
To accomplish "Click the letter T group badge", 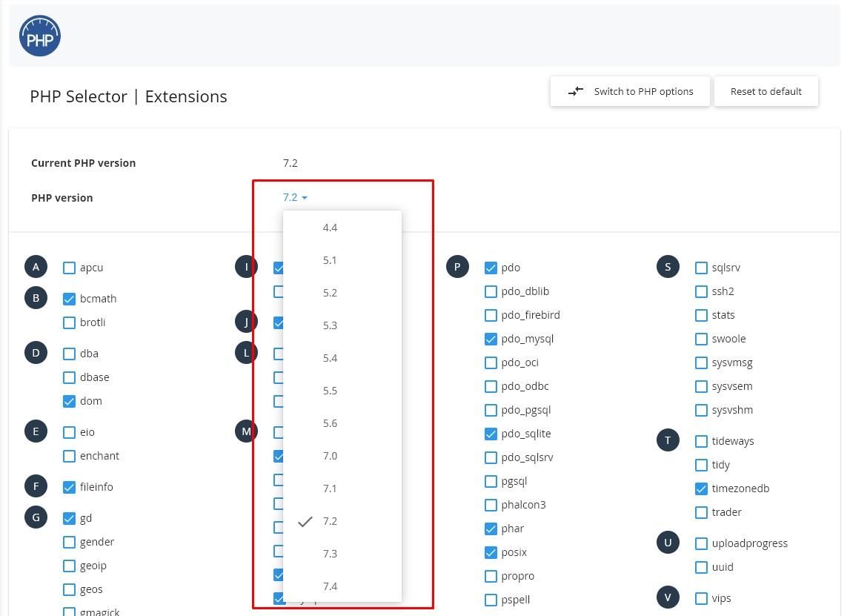I will [668, 440].
